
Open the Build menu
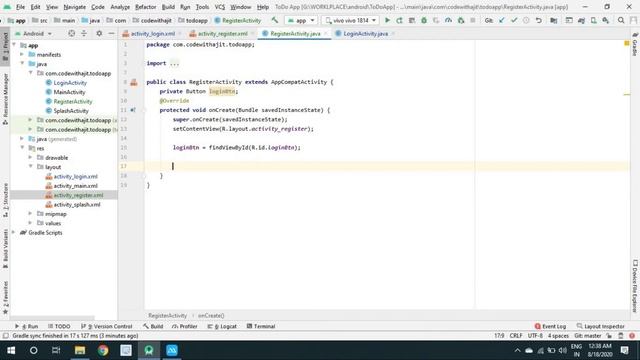point(168,7)
